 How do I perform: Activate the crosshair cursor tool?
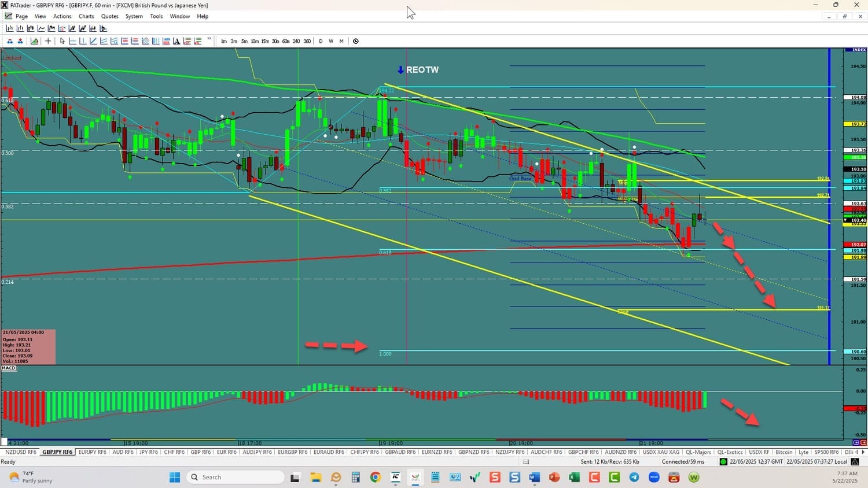click(x=48, y=41)
